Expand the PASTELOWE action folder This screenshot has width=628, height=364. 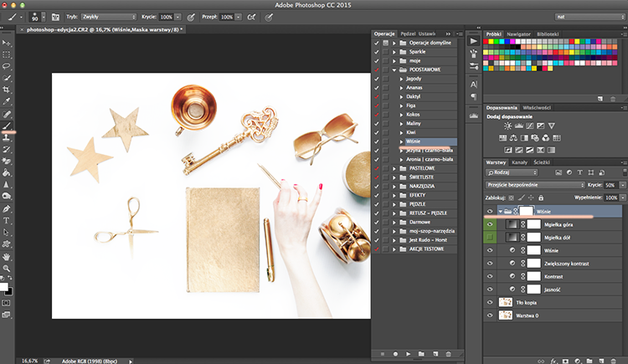(394, 168)
